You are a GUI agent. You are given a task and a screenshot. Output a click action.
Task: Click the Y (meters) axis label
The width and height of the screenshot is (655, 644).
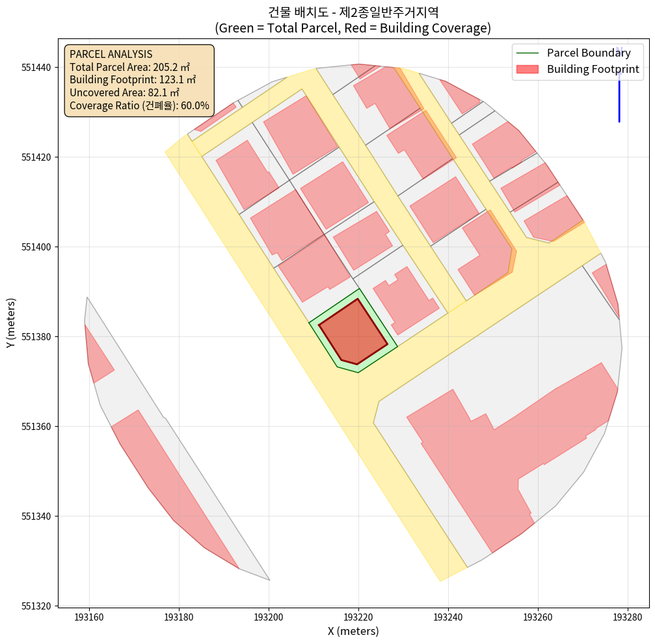(x=10, y=323)
